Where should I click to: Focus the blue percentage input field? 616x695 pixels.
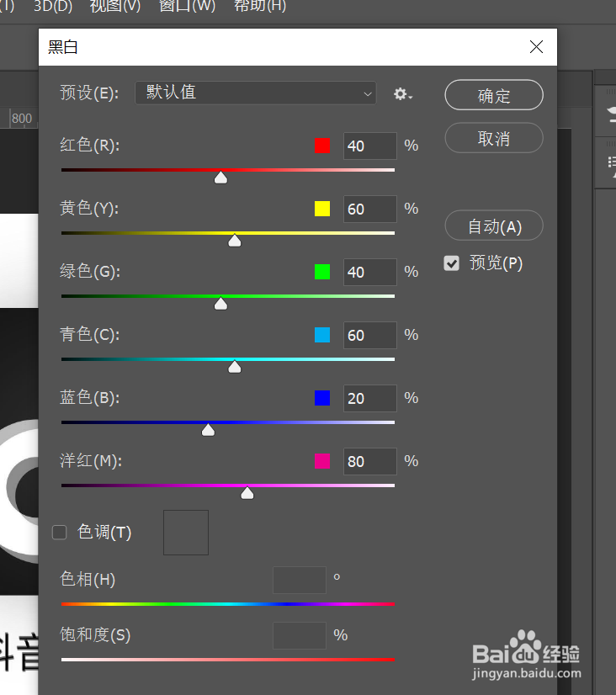[x=370, y=399]
